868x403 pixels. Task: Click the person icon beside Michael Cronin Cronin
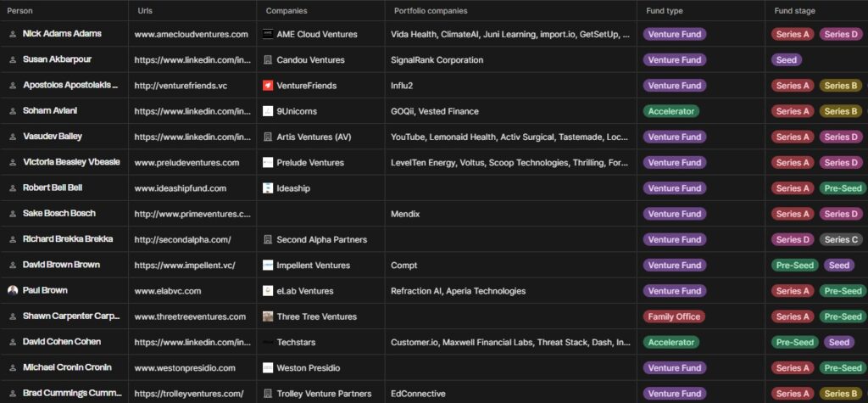pos(13,367)
